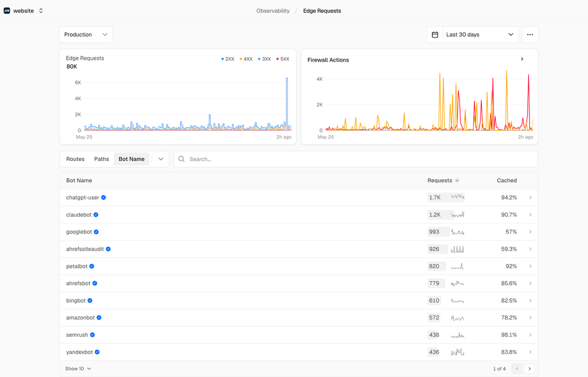
Task: Click the claudebot bot name
Action: tap(79, 215)
